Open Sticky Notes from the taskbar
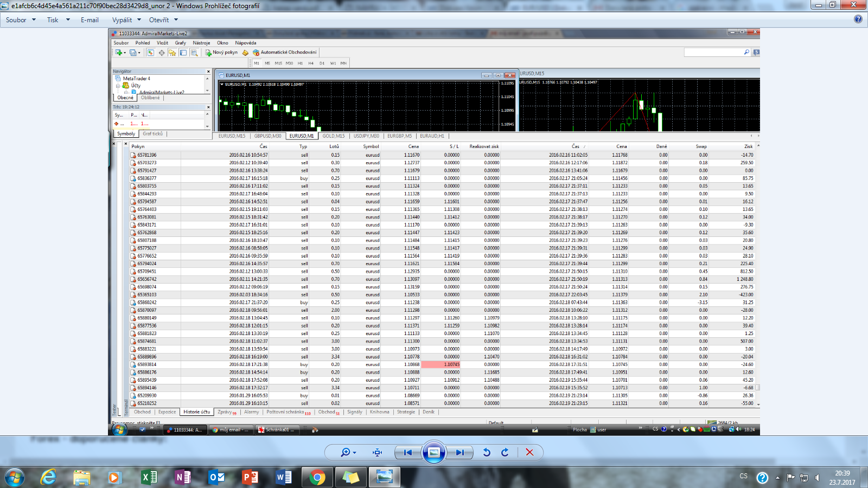 351,477
